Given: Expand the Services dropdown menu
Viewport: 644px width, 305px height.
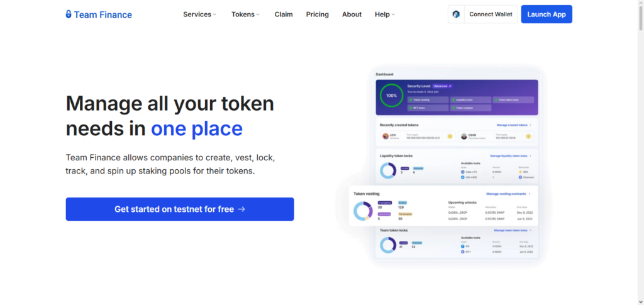Looking at the screenshot, I should tap(199, 14).
